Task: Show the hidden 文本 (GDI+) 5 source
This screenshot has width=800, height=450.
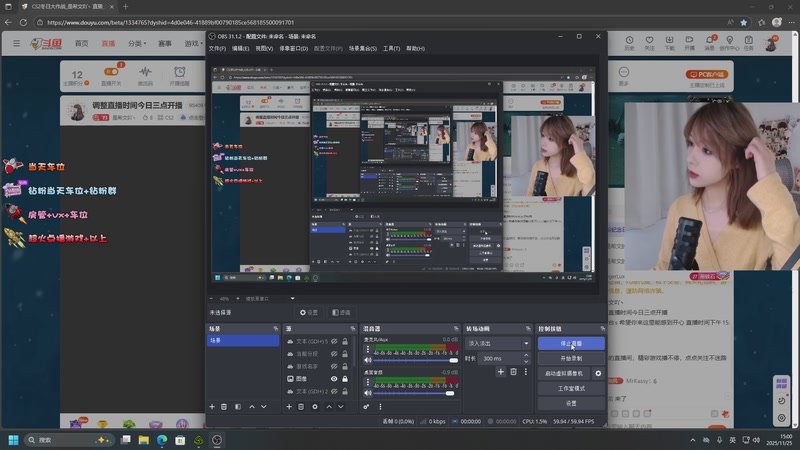Action: click(334, 341)
